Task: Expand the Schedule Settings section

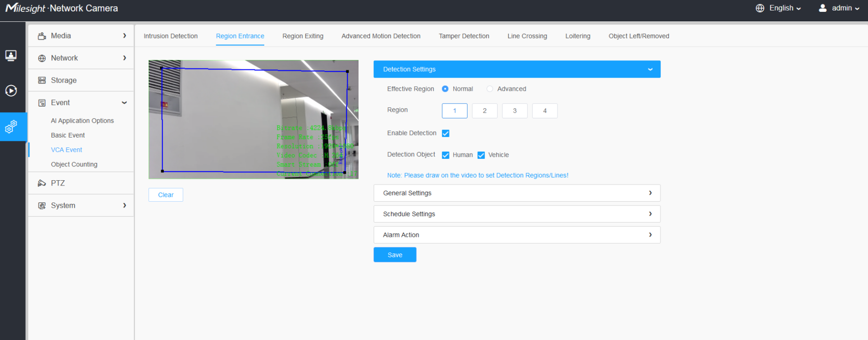Action: pyautogui.click(x=517, y=214)
